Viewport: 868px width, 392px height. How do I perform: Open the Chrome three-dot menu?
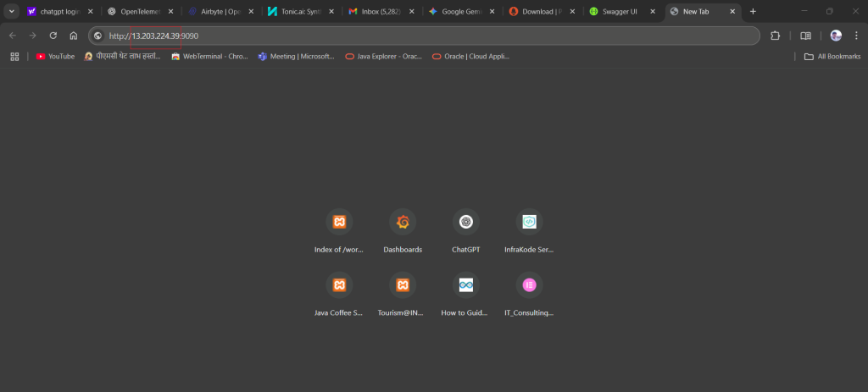click(856, 36)
